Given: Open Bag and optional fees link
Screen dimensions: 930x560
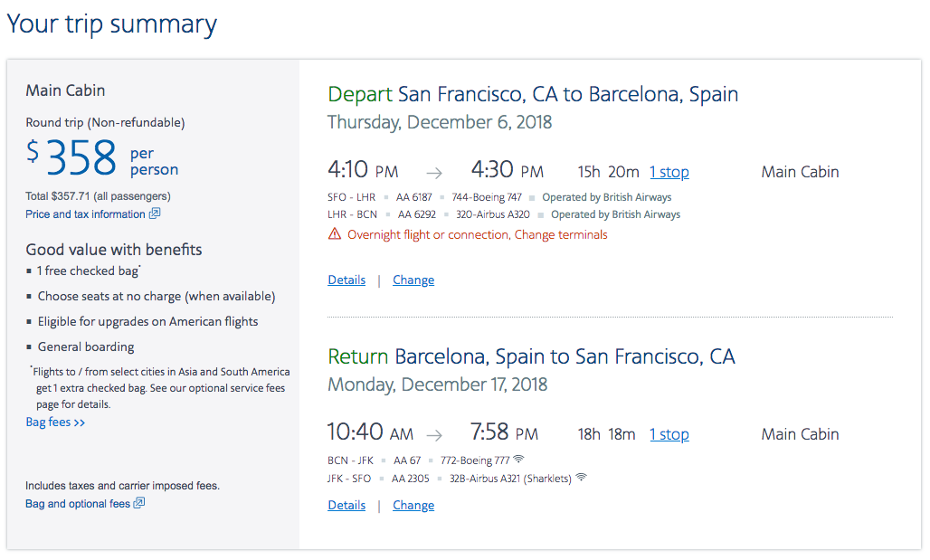Looking at the screenshot, I should coord(78,504).
